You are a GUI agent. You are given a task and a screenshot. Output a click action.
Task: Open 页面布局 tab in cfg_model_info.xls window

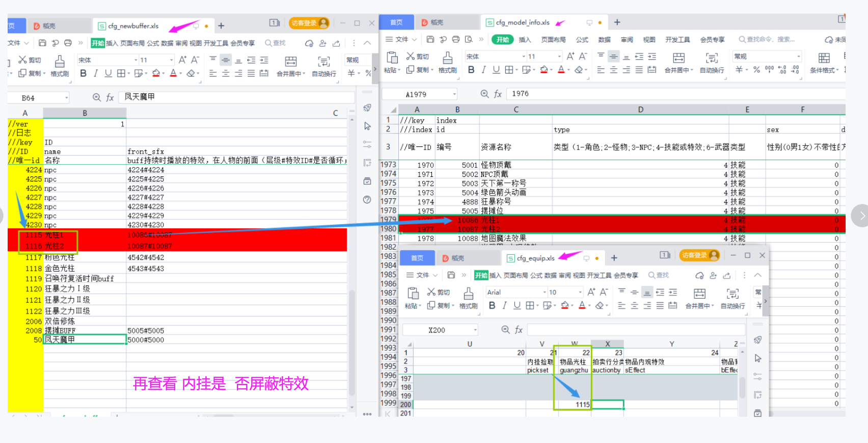(553, 40)
